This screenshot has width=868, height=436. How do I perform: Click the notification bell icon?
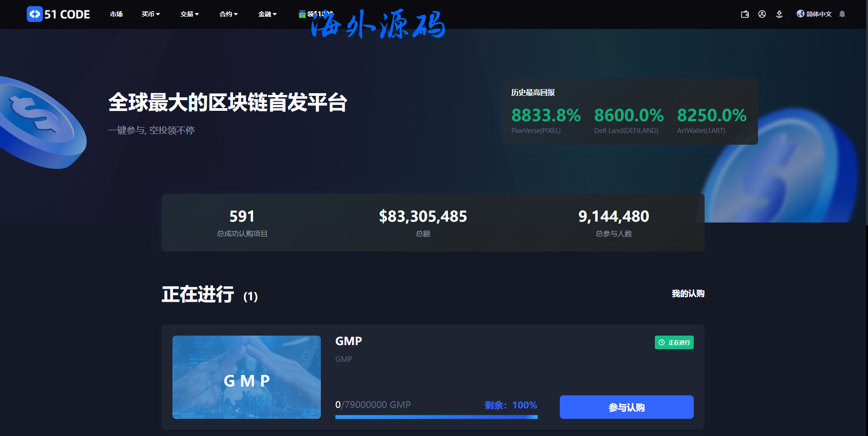pos(842,14)
